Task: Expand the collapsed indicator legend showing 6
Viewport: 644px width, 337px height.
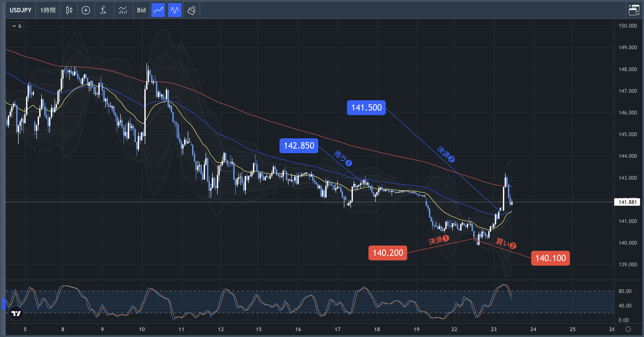Action: pyautogui.click(x=17, y=26)
